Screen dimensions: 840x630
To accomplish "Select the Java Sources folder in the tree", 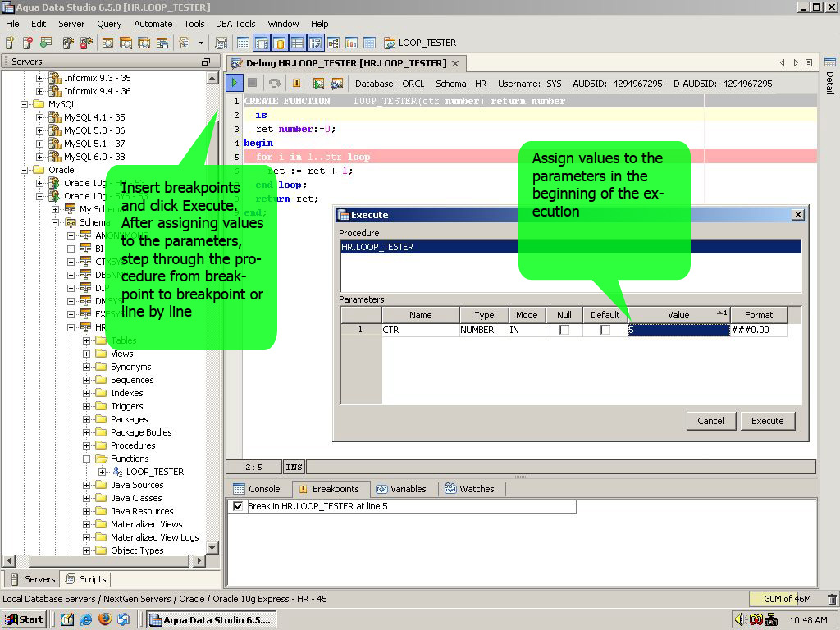I will pyautogui.click(x=137, y=485).
